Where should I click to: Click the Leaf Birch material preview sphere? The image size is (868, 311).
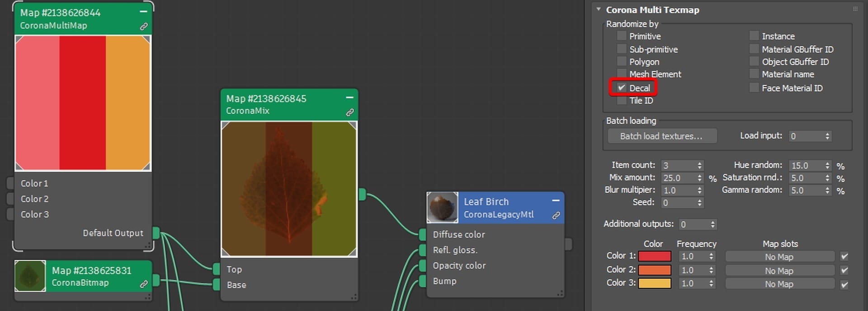pos(443,208)
